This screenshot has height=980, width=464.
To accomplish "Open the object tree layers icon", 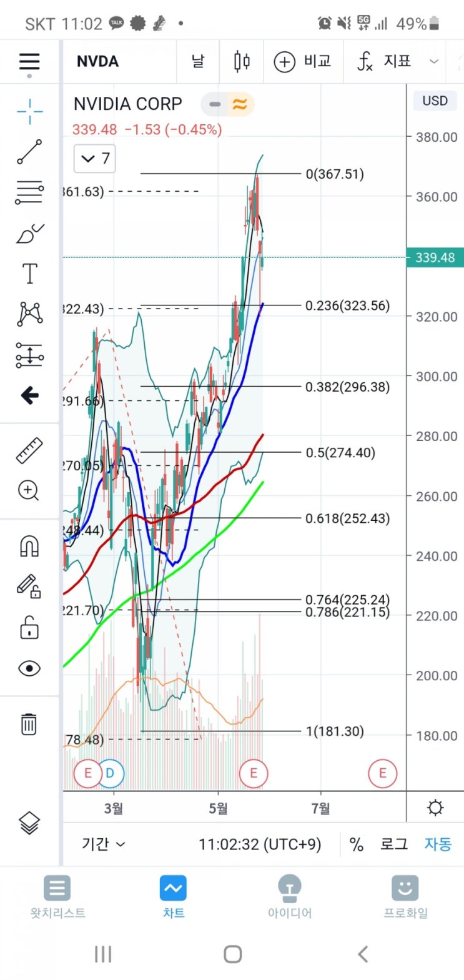I will [x=29, y=823].
